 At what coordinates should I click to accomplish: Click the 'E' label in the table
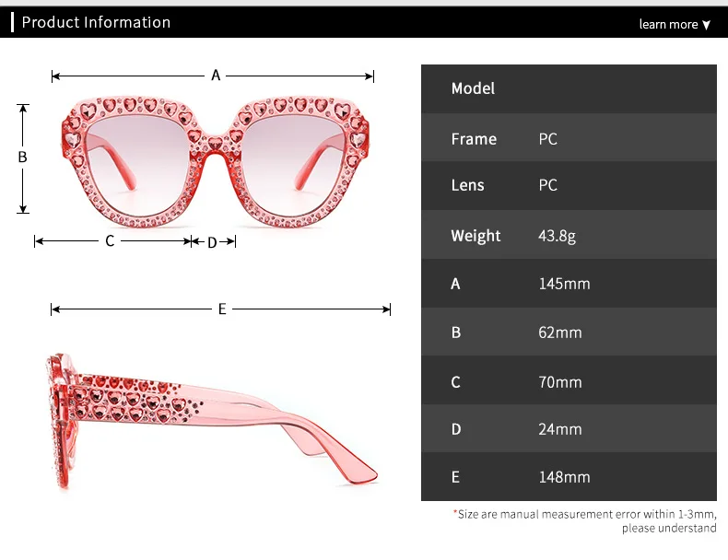click(x=455, y=477)
